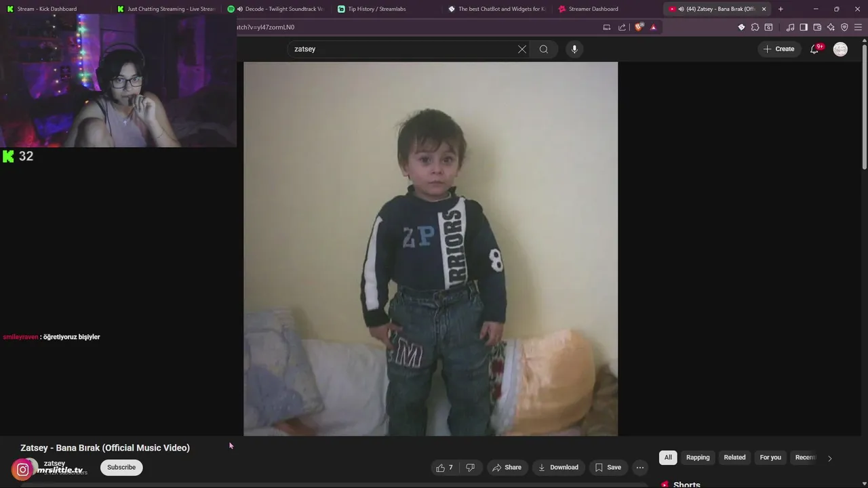Click the video player showing the child photo
Viewport: 868px width, 488px height.
pos(431,249)
